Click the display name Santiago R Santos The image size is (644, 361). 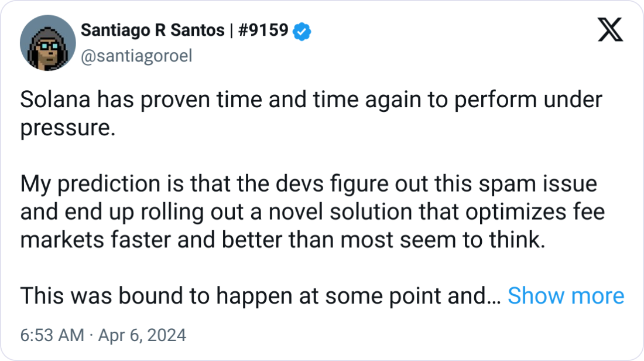[153, 30]
